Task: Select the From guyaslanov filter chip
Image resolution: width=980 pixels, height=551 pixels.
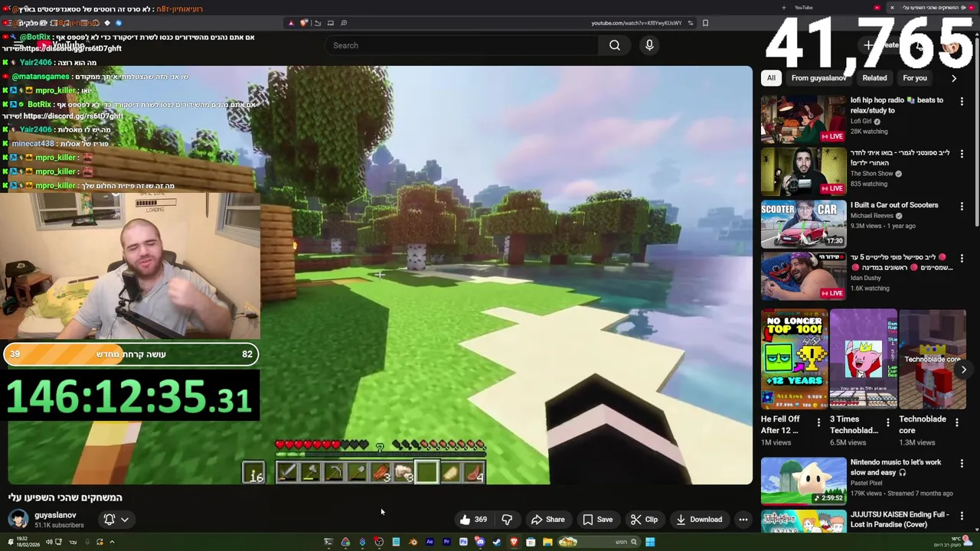Action: 818,78
